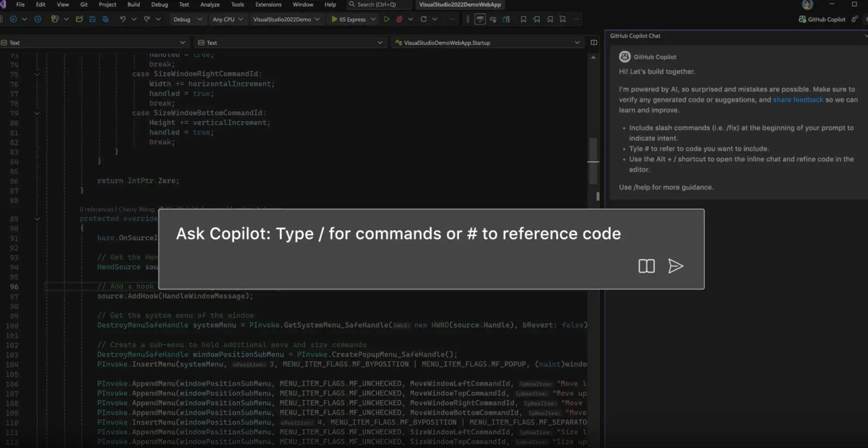Open the VisualStudio2022Demo startup project dropdown
Image resolution: width=868 pixels, height=448 pixels.
[287, 19]
